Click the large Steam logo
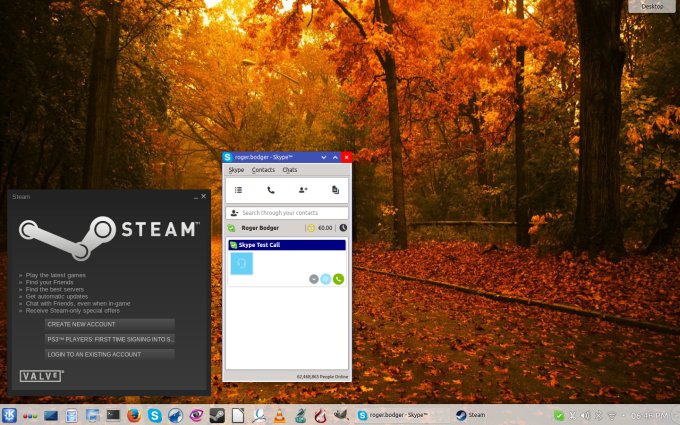Screen dimensions: 680x425 (x=109, y=238)
